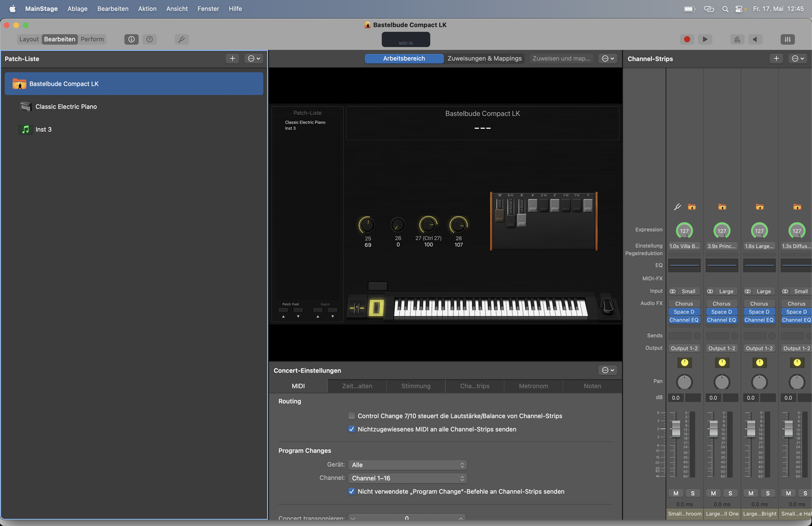812x526 pixels.
Task: Click the stereo input icon beside Small on first strip
Action: coord(673,291)
